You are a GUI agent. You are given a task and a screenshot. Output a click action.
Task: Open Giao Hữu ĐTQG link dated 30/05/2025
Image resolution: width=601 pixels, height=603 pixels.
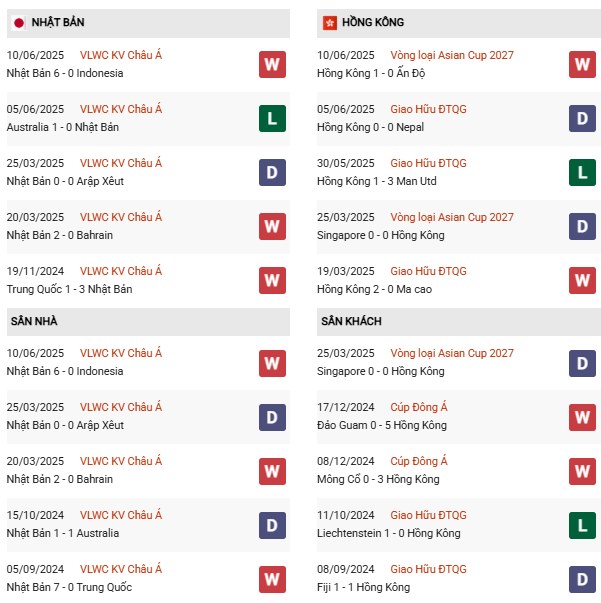pyautogui.click(x=428, y=163)
